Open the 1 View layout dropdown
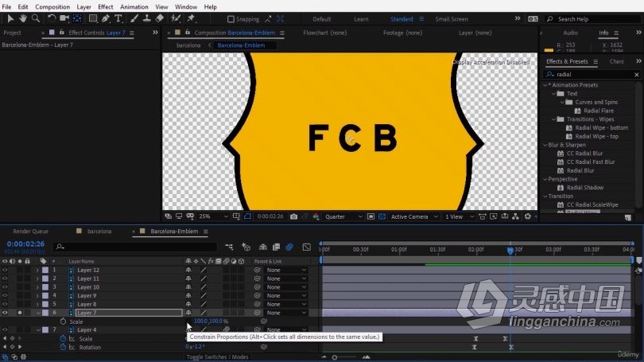 460,216
